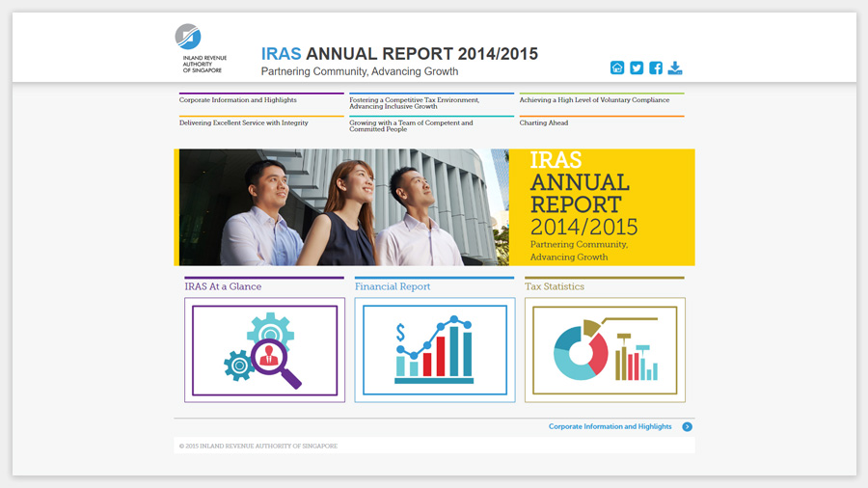The image size is (868, 488).
Task: Share via the Twitter icon
Action: pyautogui.click(x=637, y=68)
